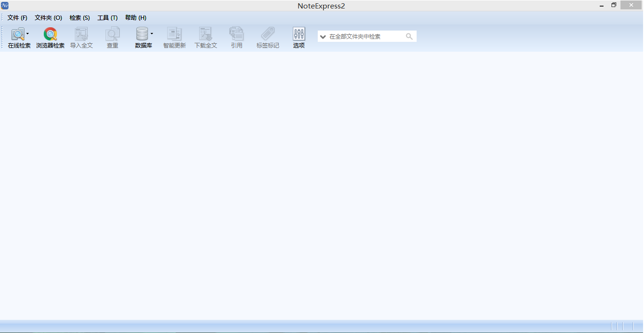Expand the 数据库 dropdown arrow

152,34
